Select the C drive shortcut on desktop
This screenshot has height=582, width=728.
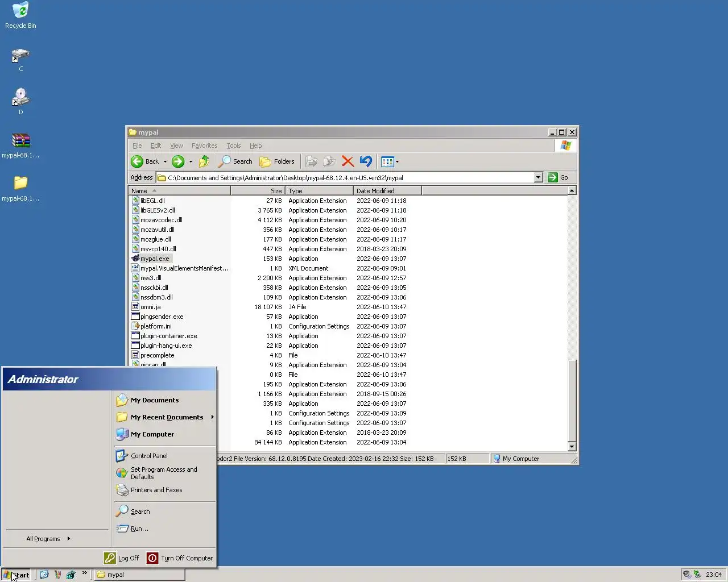20,59
